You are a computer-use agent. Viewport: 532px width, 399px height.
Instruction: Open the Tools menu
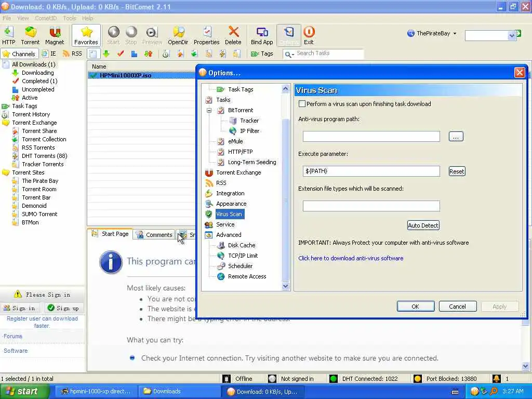pyautogui.click(x=69, y=18)
